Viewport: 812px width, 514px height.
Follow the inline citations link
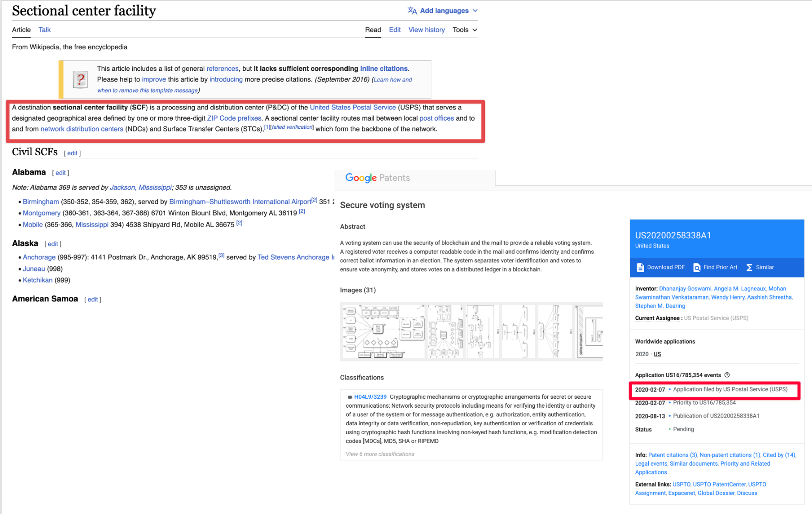coord(384,69)
